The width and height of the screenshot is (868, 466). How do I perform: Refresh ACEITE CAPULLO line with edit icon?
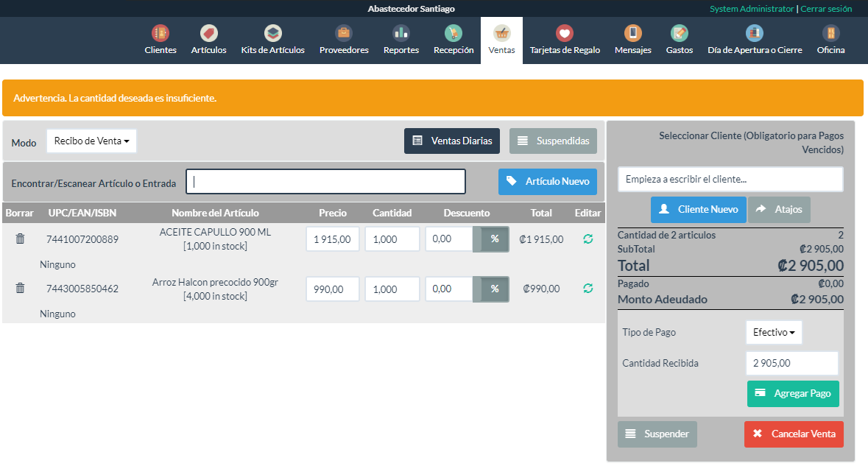coord(588,239)
